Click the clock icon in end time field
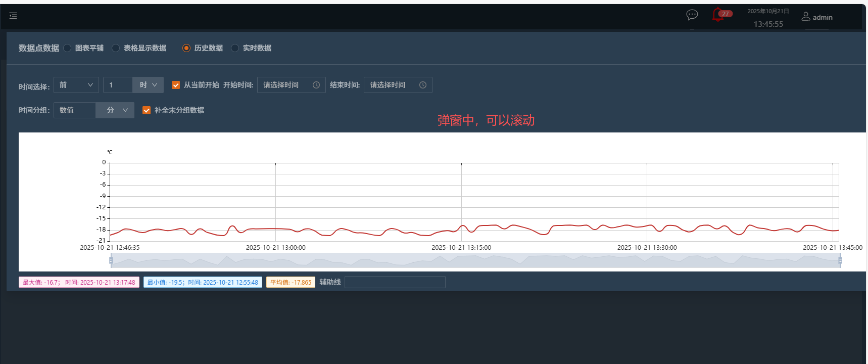Image resolution: width=868 pixels, height=364 pixels. tap(423, 85)
